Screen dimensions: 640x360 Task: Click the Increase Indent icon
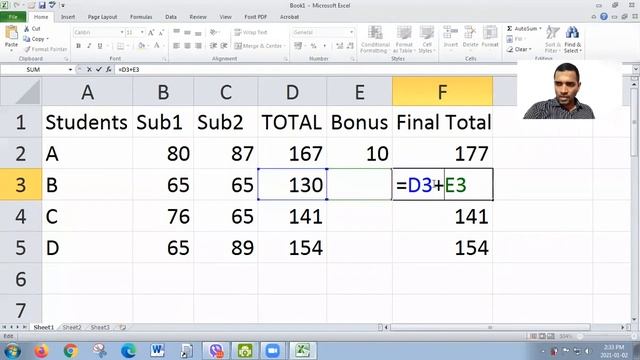(224, 46)
